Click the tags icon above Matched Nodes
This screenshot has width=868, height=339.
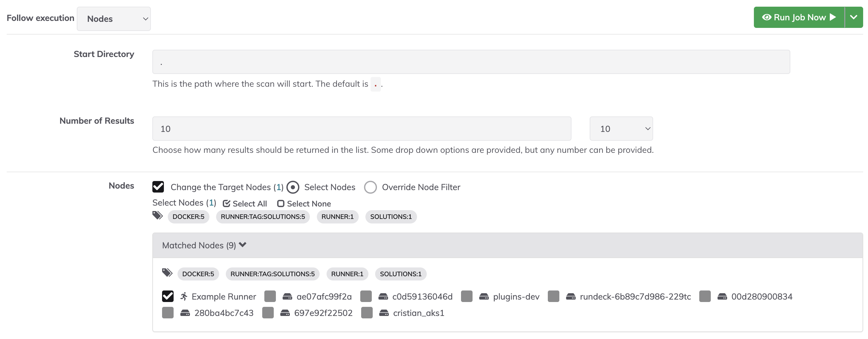coord(158,216)
